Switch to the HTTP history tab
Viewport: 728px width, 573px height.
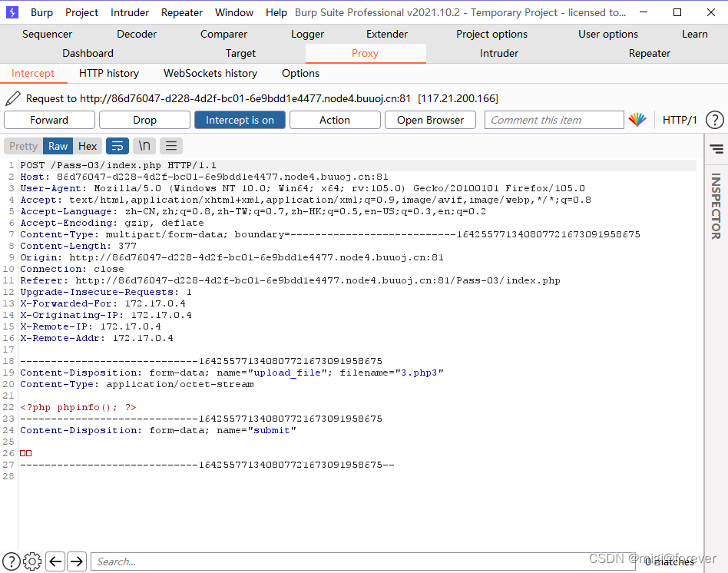[x=109, y=73]
